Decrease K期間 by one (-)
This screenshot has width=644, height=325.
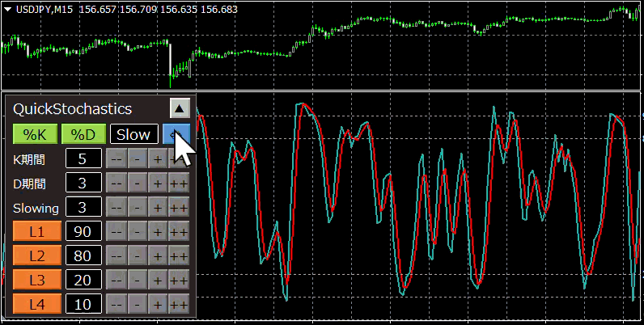point(138,158)
